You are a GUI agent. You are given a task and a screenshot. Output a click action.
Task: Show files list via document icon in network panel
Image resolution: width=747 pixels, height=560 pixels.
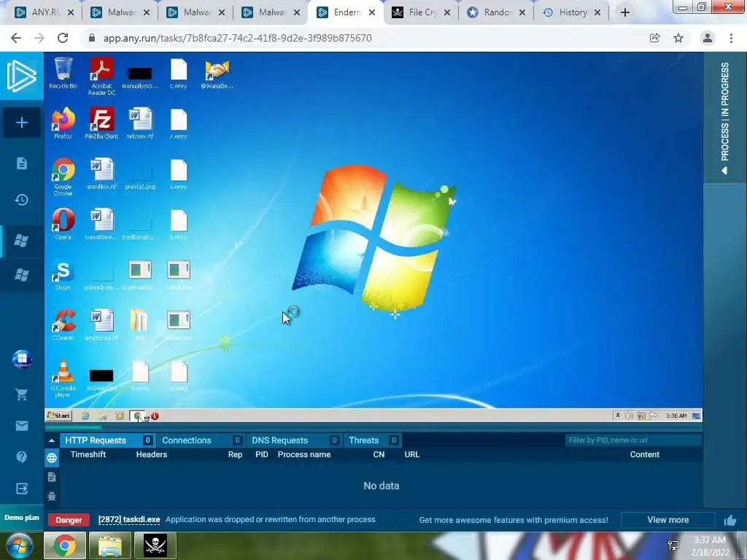[52, 477]
